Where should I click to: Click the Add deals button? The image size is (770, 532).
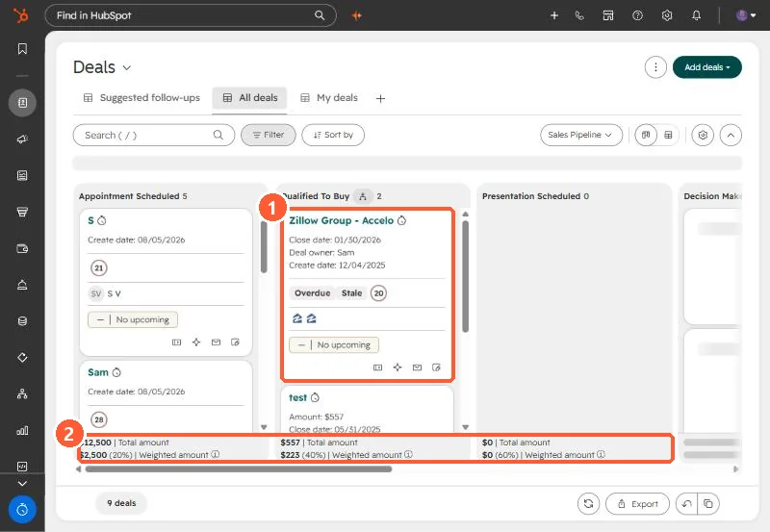click(x=707, y=67)
